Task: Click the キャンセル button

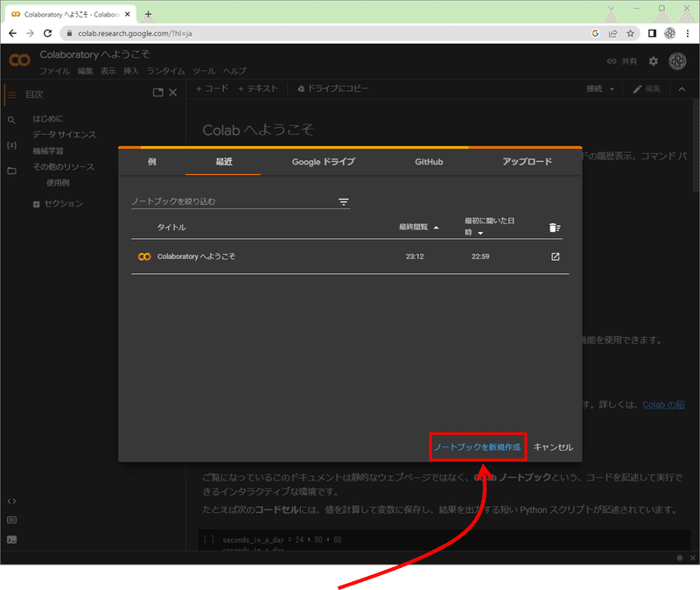Action: pyautogui.click(x=553, y=447)
